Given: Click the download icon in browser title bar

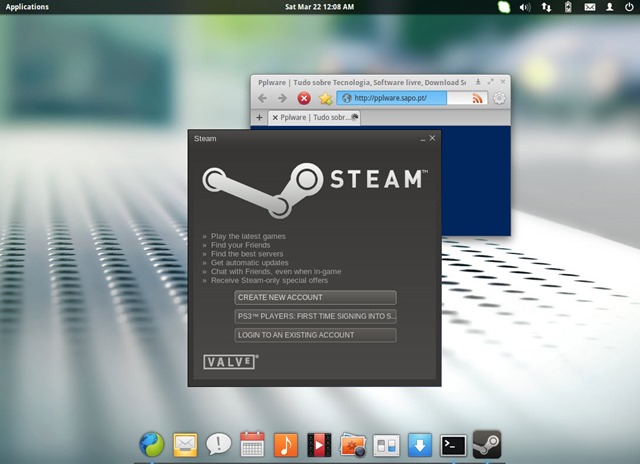Looking at the screenshot, I should (478, 82).
